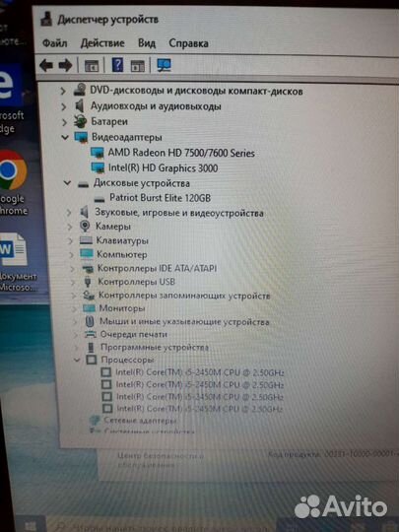Click the Forward arrow toolbar icon
The image size is (399, 532).
pos(65,65)
